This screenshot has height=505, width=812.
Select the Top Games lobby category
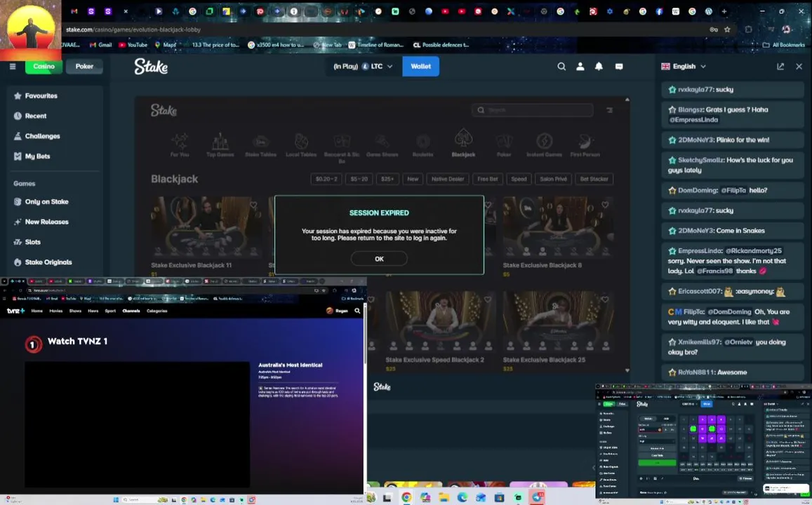pos(220,144)
